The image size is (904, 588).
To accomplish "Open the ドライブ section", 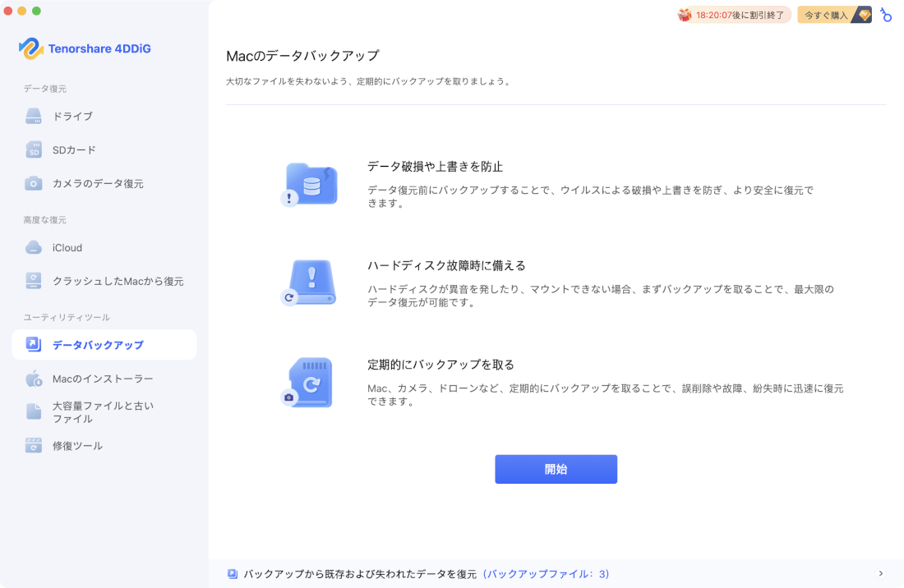I will click(104, 117).
